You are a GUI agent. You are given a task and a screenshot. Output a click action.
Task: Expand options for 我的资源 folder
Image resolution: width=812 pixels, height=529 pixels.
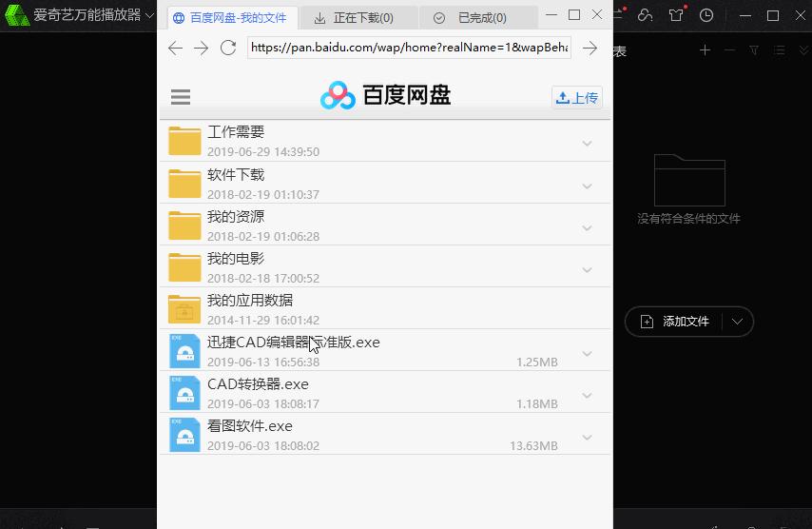click(587, 228)
